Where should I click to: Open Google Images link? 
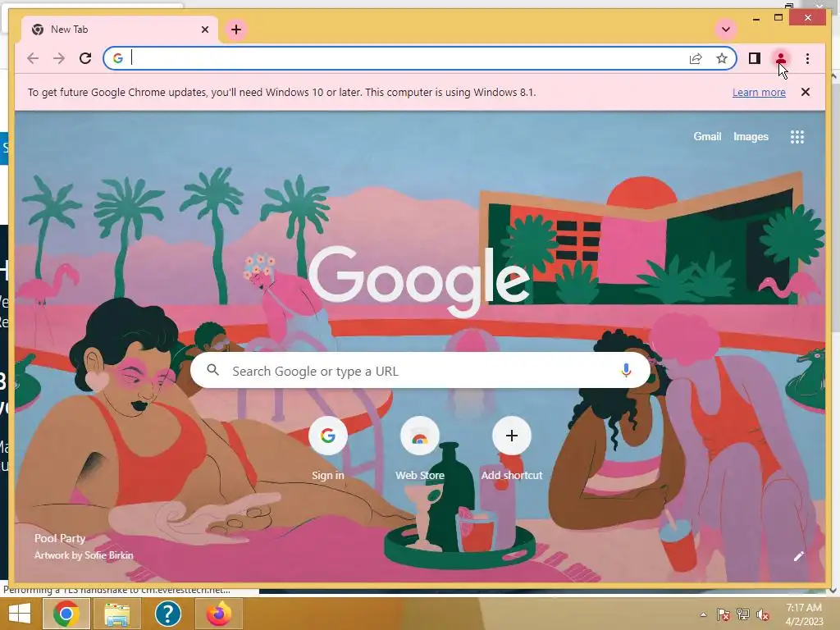coord(751,137)
